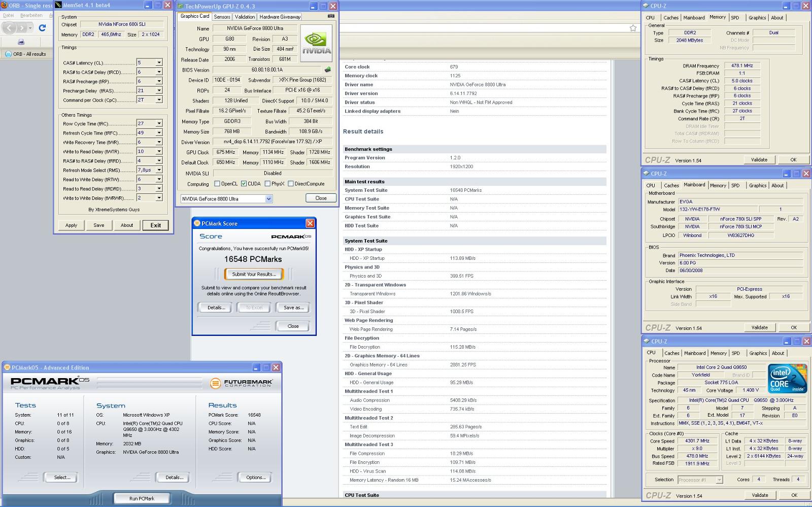The width and height of the screenshot is (812, 507).
Task: Click the BIOS Version field in GPU-Z
Action: pyautogui.click(x=267, y=70)
